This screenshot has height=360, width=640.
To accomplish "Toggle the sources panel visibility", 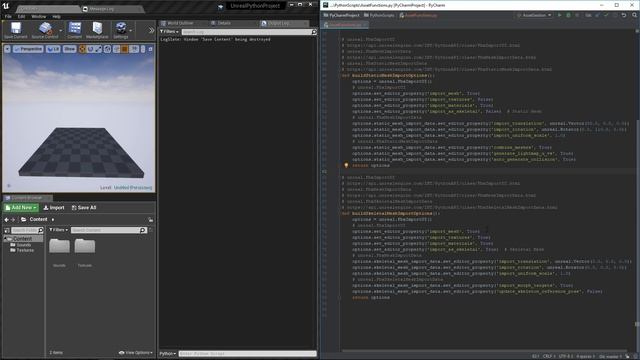I will (7, 231).
